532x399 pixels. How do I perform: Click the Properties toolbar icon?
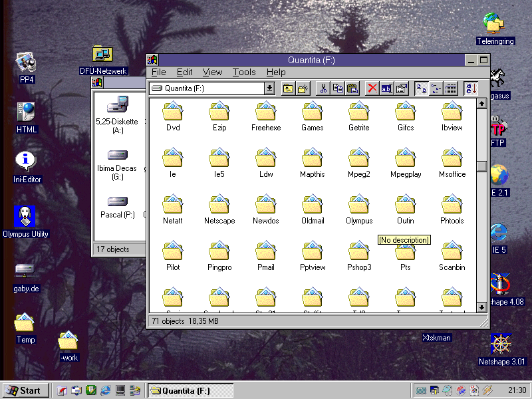(x=402, y=88)
